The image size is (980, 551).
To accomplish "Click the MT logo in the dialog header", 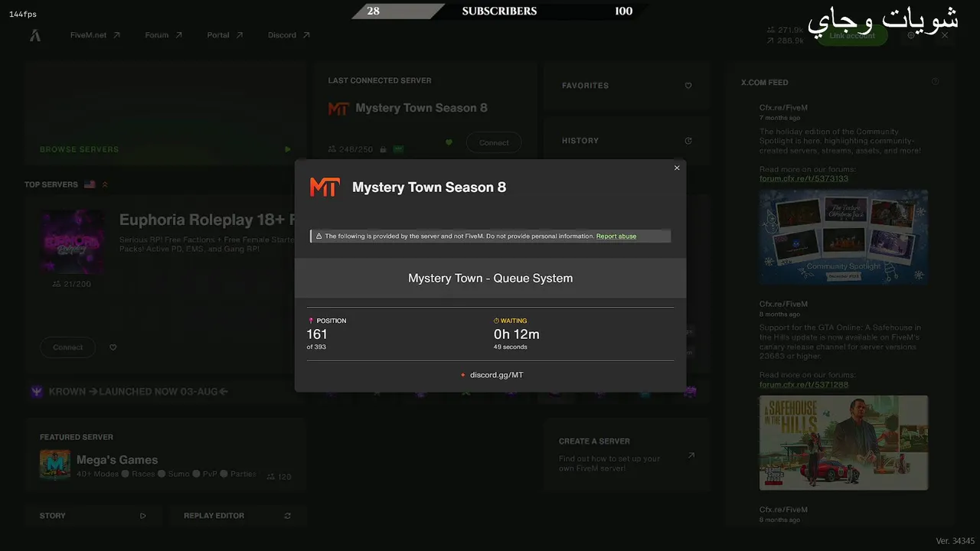I will [325, 187].
